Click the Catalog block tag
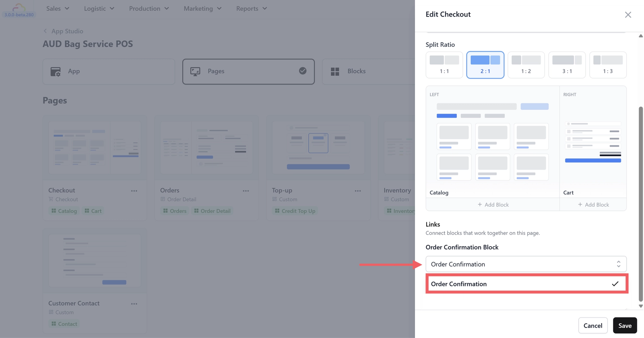The image size is (644, 338). click(64, 211)
